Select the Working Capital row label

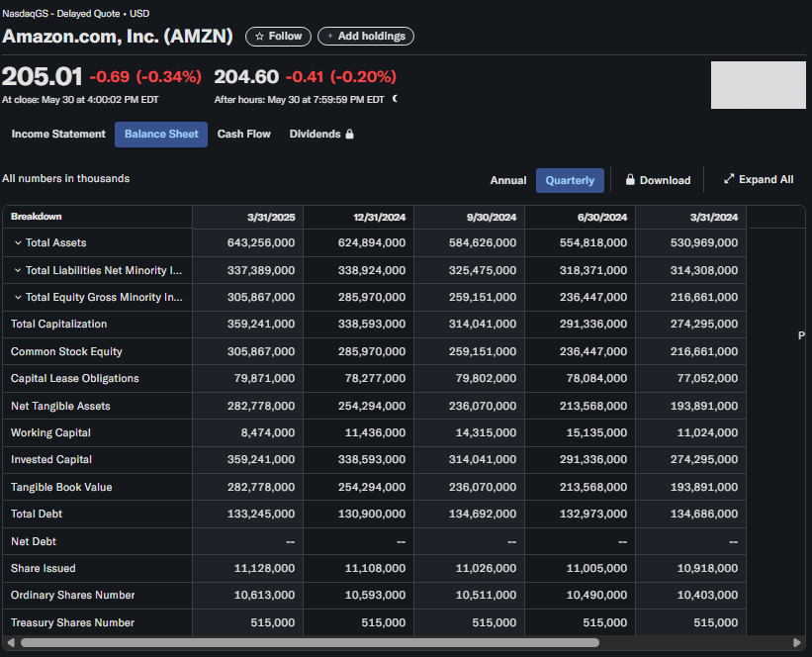[x=50, y=432]
